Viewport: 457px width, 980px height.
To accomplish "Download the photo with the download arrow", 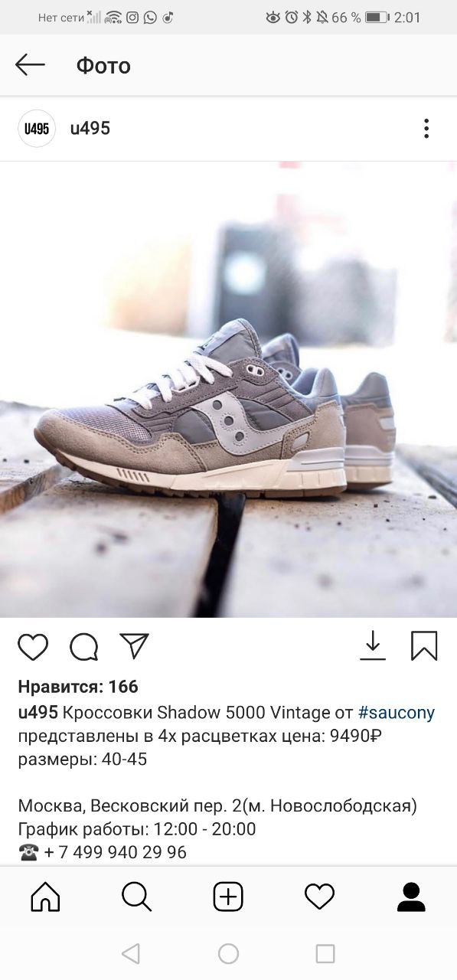I will 373,645.
